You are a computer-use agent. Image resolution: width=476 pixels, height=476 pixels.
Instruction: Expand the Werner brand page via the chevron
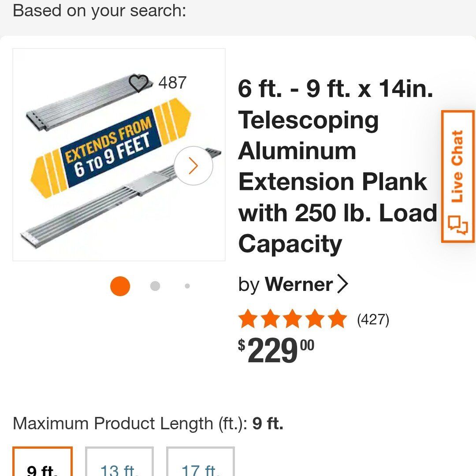tap(343, 284)
